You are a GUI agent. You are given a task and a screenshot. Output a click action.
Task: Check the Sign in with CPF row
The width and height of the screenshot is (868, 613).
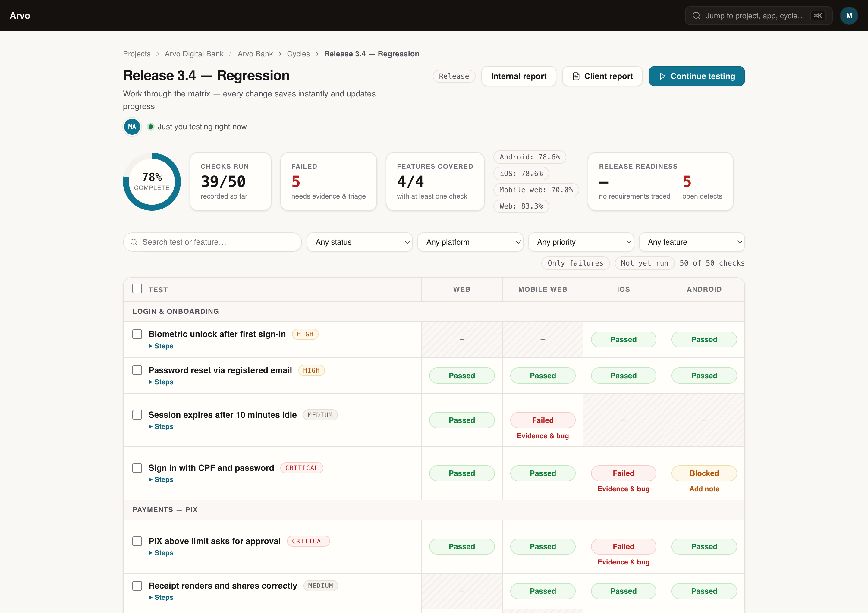[137, 468]
